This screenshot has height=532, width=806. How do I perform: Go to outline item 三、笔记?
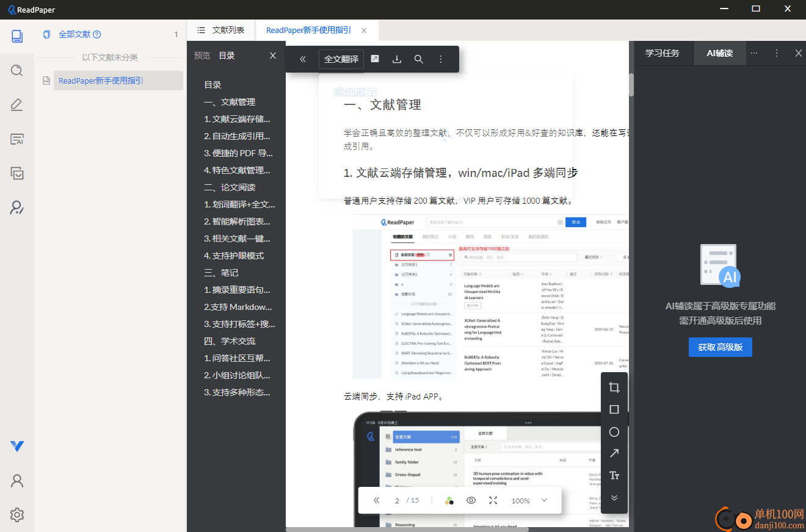(x=221, y=273)
